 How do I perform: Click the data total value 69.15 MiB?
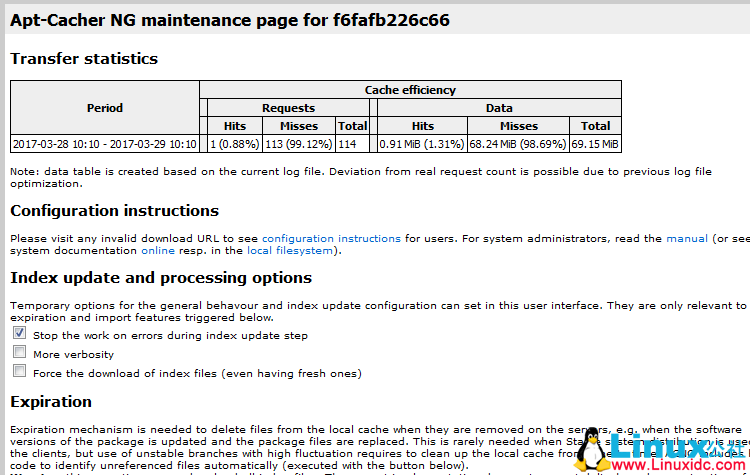click(595, 144)
